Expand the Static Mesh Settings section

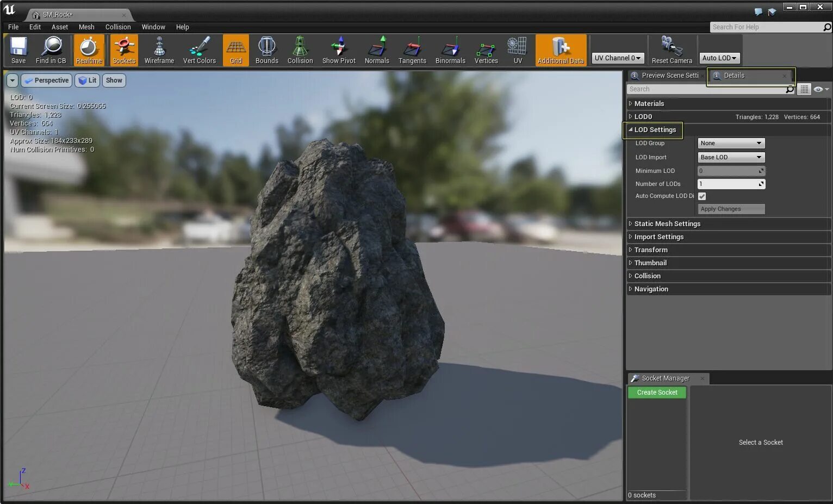pos(667,224)
